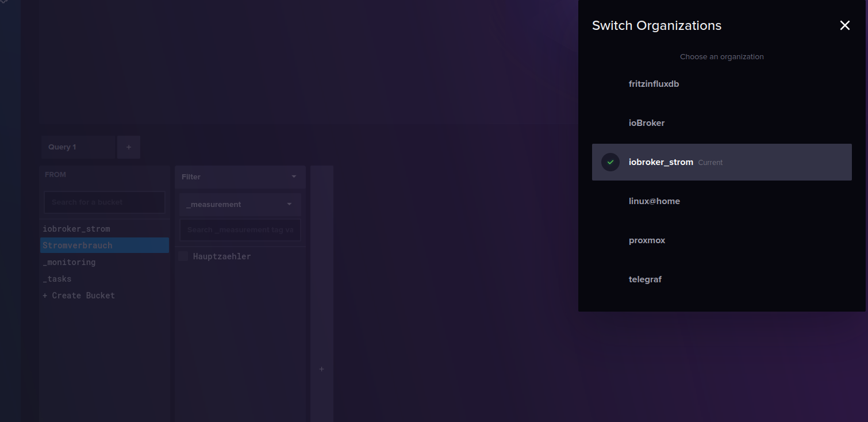This screenshot has height=422, width=868.
Task: Select the Stromverbrauch bucket
Action: click(x=105, y=245)
